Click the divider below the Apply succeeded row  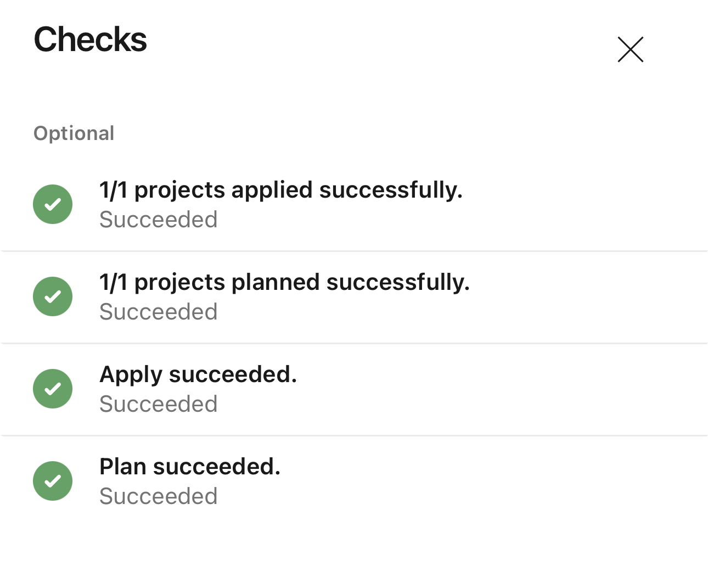(x=354, y=435)
